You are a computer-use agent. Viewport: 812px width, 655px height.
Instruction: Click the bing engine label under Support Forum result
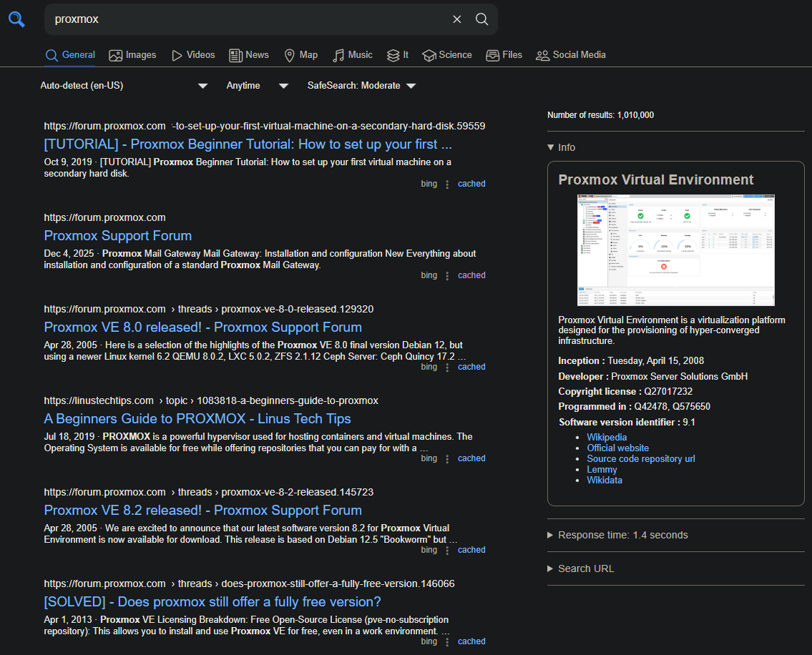(429, 275)
